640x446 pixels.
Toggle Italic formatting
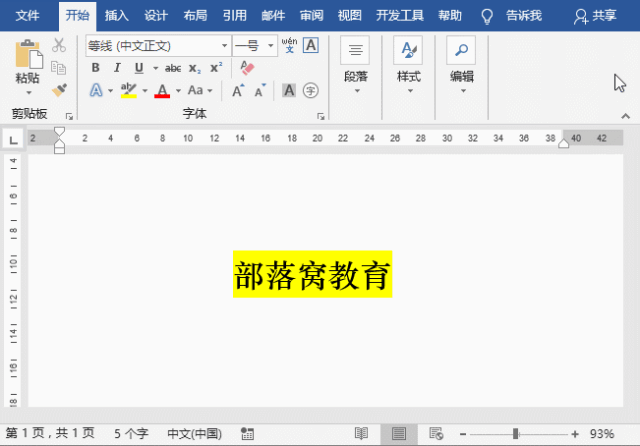tap(117, 68)
